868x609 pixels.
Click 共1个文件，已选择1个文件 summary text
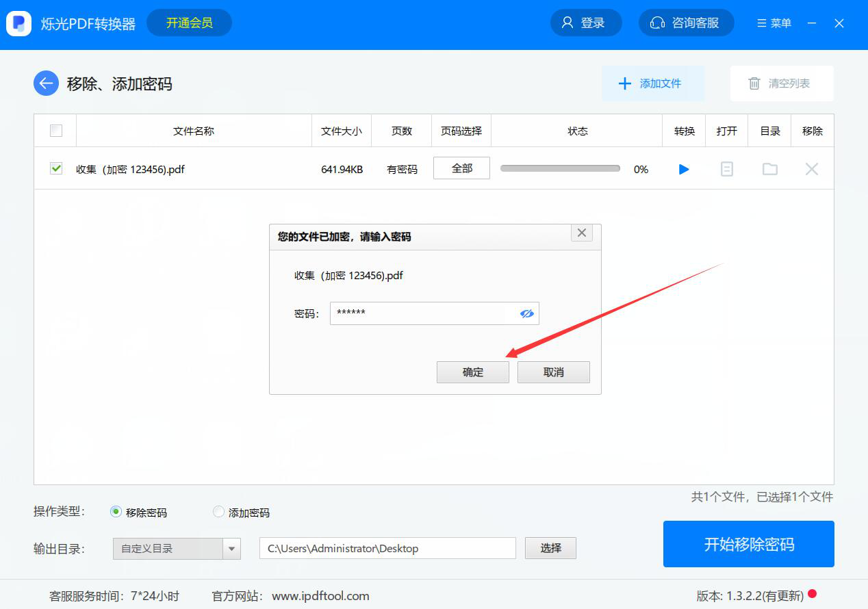tap(762, 497)
